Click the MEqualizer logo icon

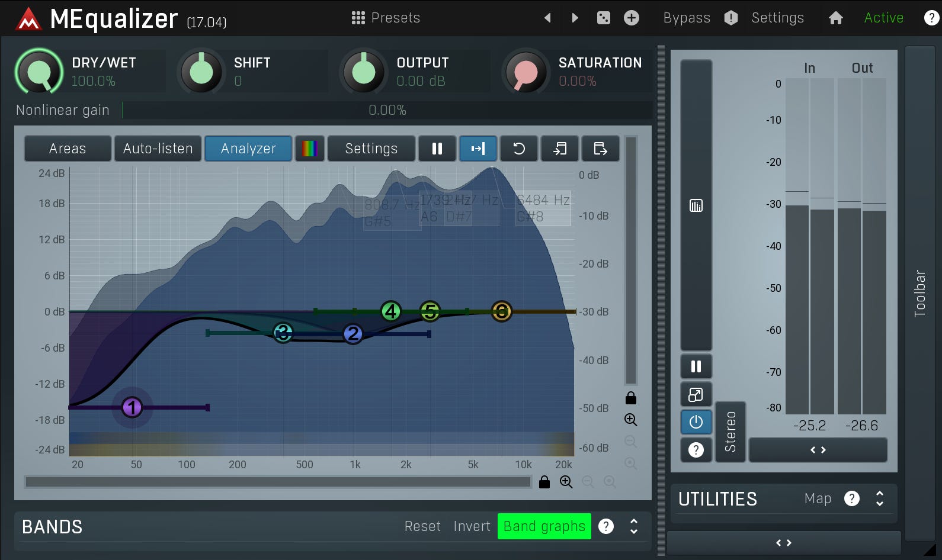[28, 19]
